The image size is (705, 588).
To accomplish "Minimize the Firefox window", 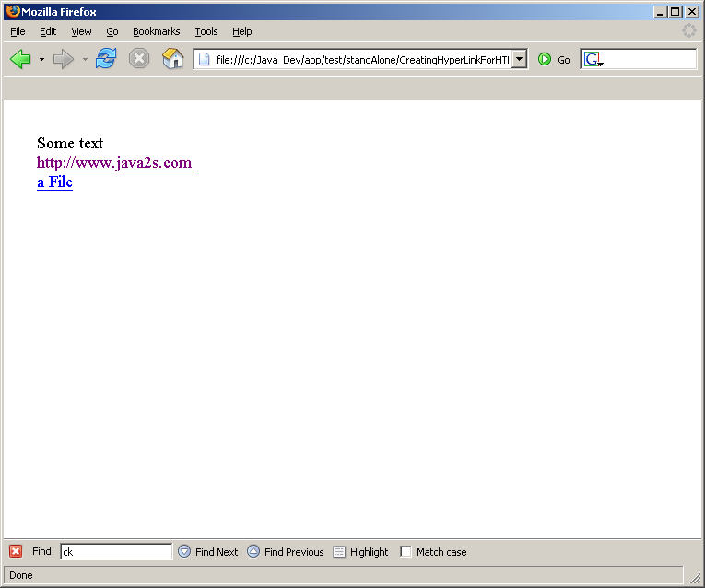I will (660, 12).
